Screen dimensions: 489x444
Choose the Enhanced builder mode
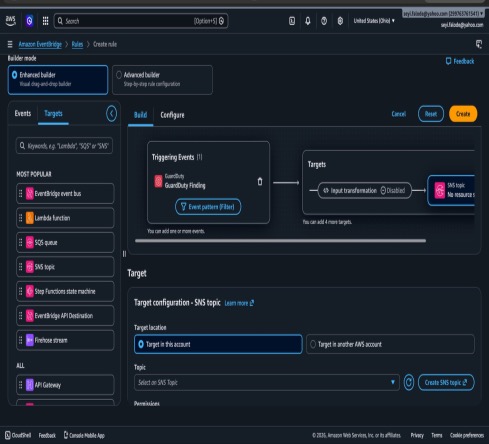(x=58, y=80)
